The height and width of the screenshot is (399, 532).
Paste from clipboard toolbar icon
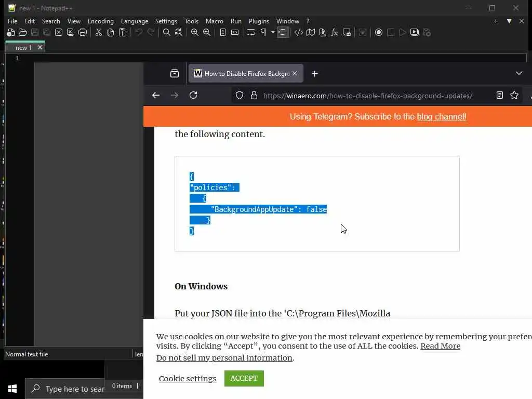(123, 33)
